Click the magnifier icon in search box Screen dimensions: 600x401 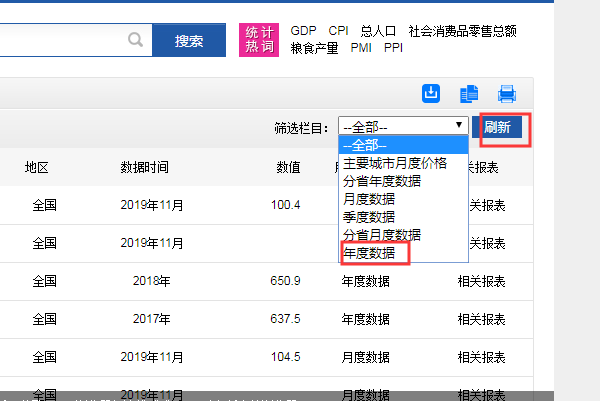[136, 40]
